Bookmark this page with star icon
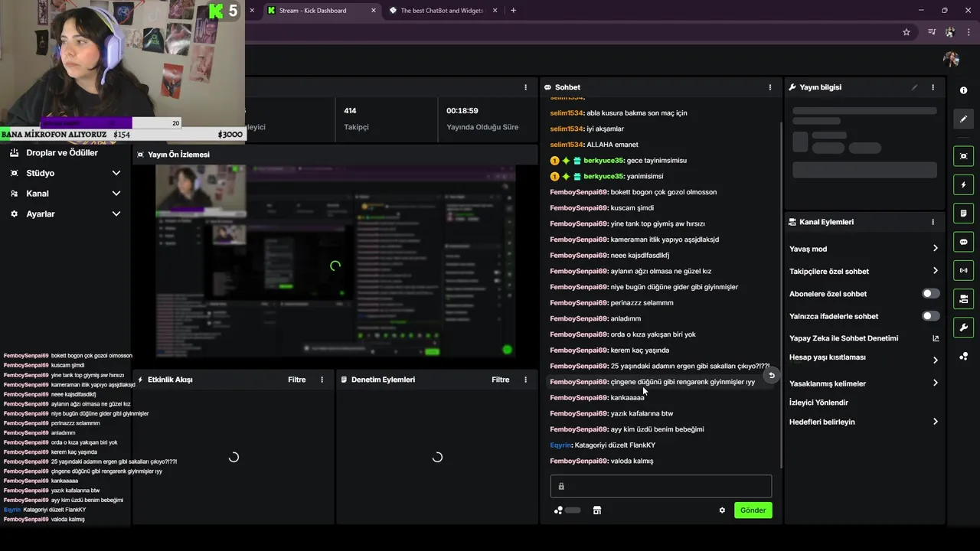This screenshot has height=551, width=980. [x=906, y=32]
